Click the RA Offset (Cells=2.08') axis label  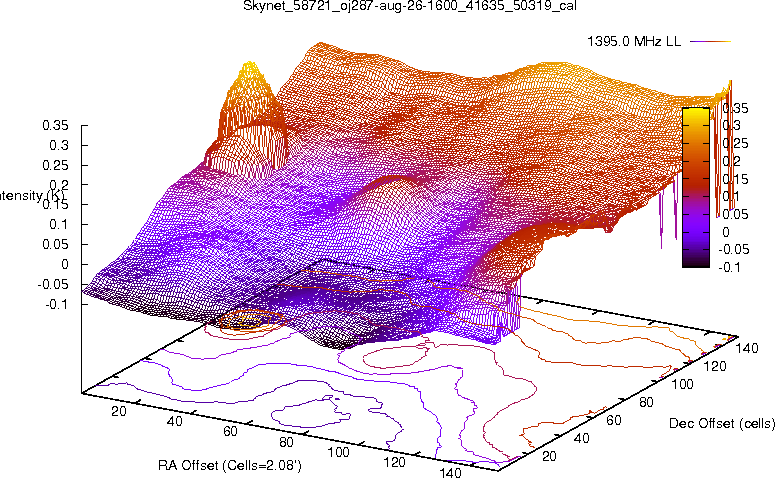[230, 465]
